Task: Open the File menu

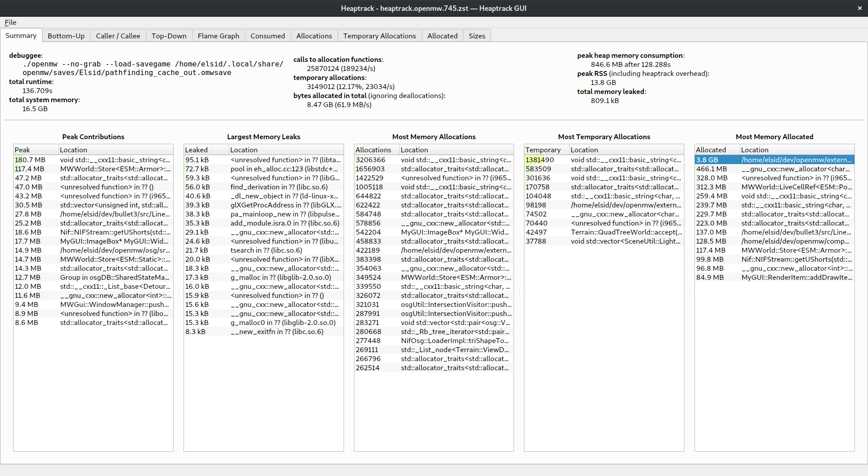Action: pyautogui.click(x=10, y=23)
